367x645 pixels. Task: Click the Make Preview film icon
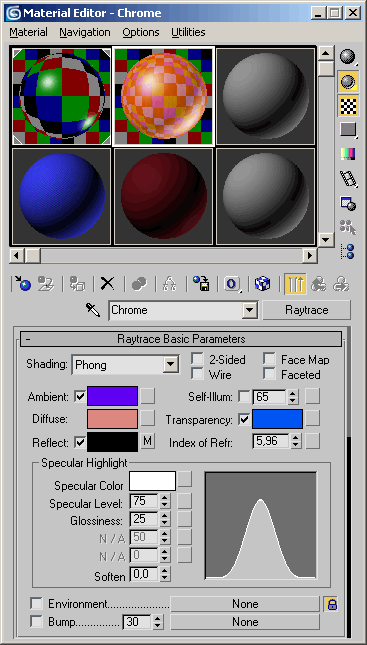coord(348,179)
